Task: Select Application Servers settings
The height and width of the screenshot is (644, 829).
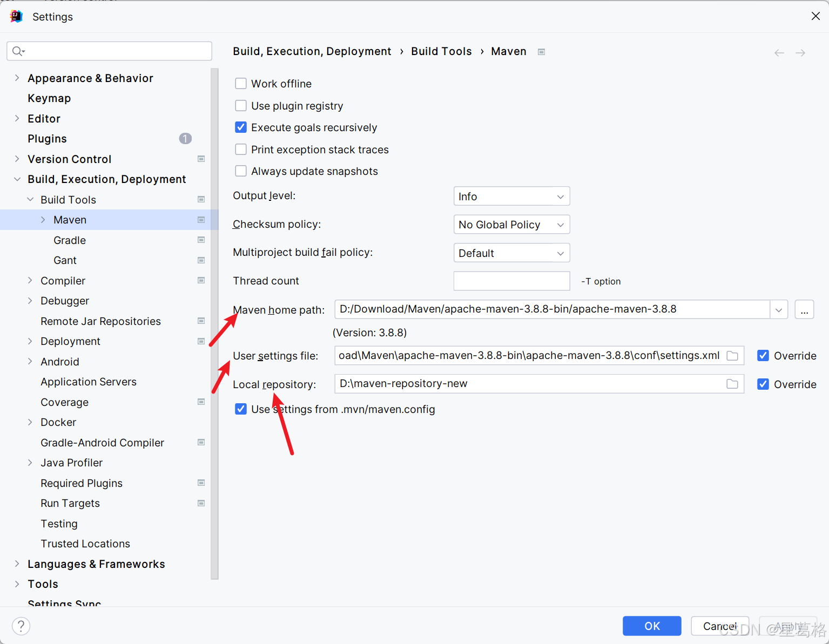Action: [89, 382]
